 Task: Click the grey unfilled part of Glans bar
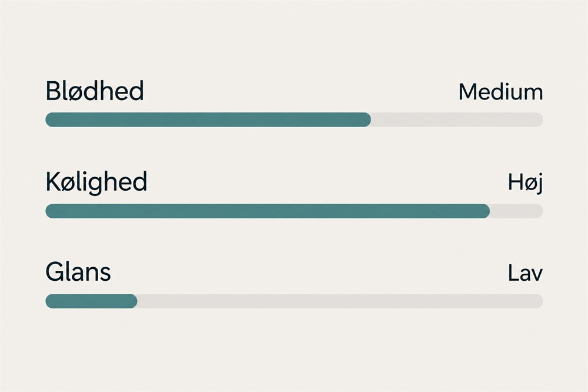pyautogui.click(x=340, y=301)
